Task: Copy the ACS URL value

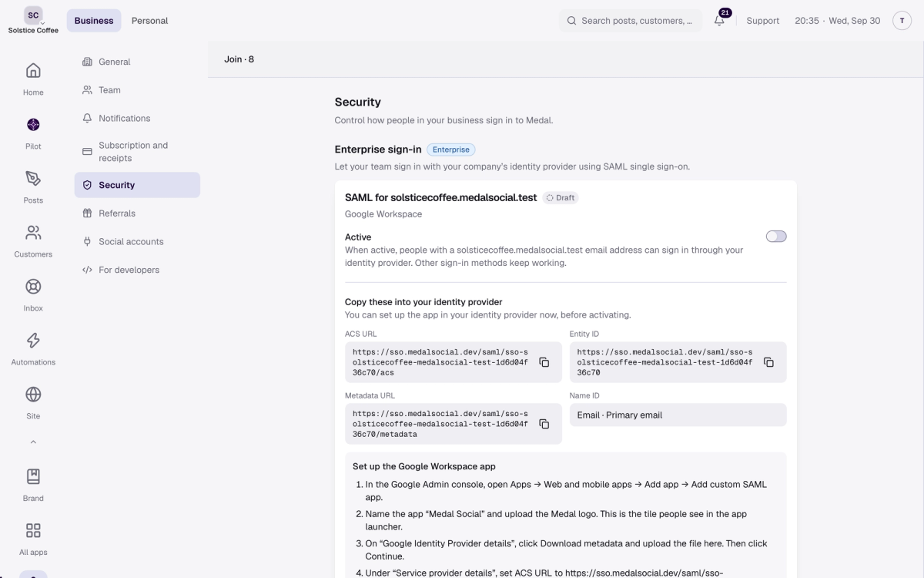Action: tap(544, 362)
